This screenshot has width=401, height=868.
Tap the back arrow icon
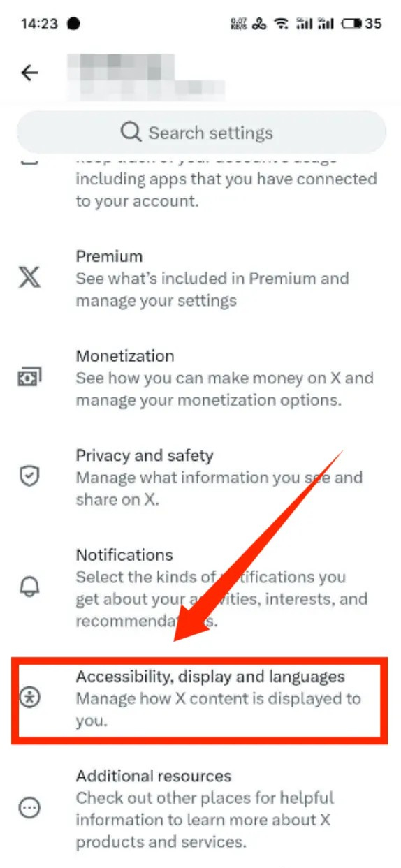(29, 73)
